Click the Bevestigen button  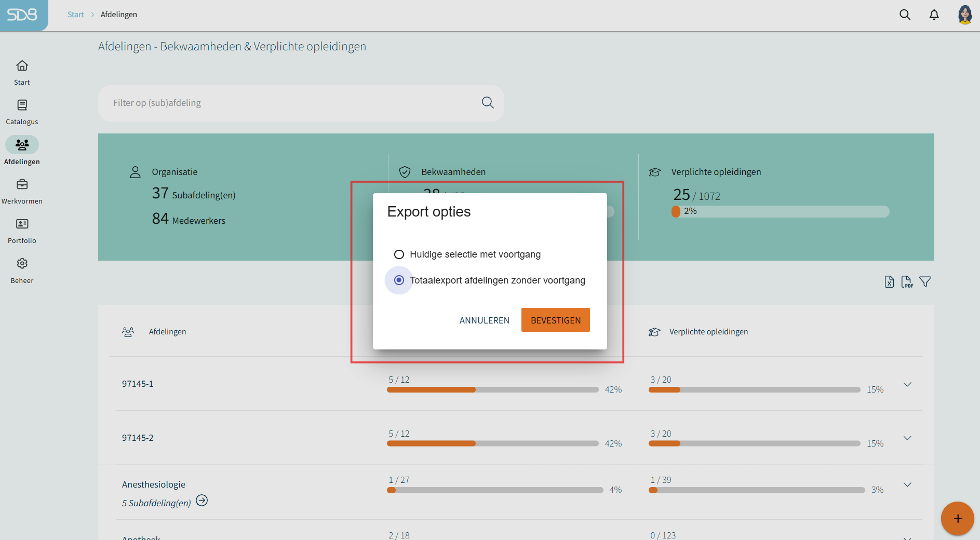click(555, 320)
